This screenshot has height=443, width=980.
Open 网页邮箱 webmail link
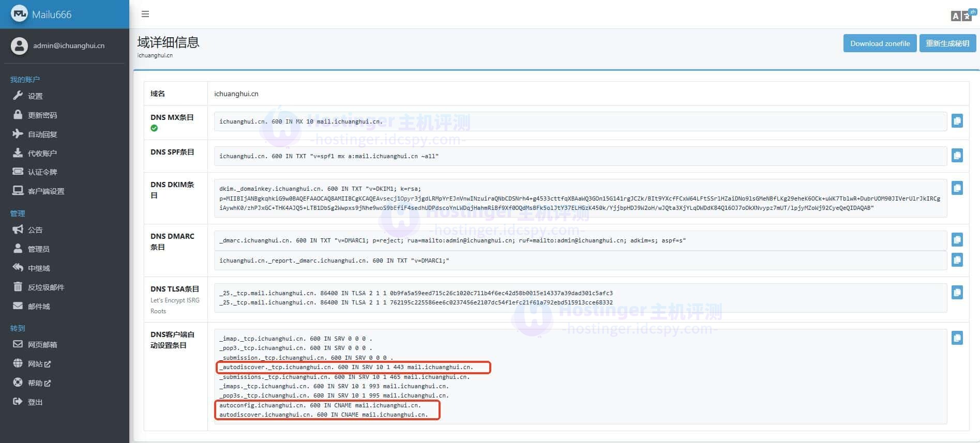(42, 345)
